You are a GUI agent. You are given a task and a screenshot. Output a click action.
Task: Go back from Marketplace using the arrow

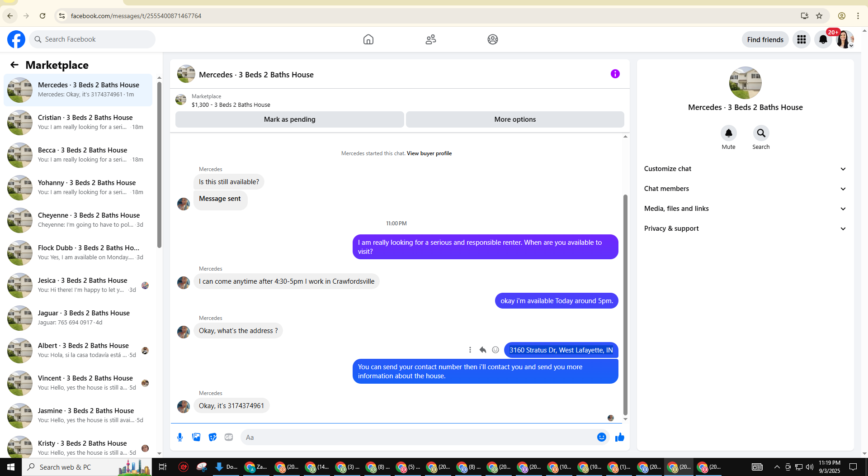point(14,65)
